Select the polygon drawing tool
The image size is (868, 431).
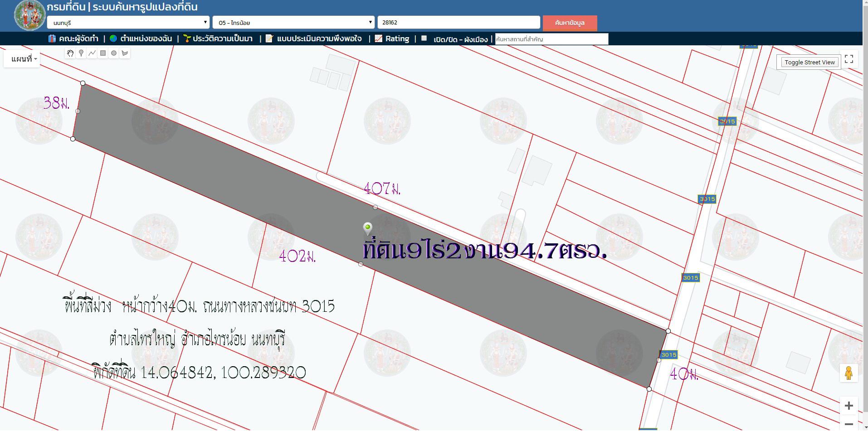pos(125,53)
